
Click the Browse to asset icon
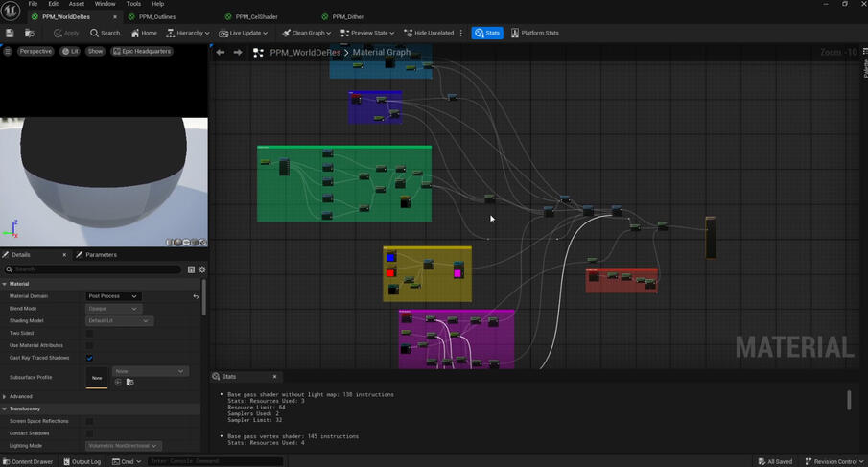click(x=29, y=33)
